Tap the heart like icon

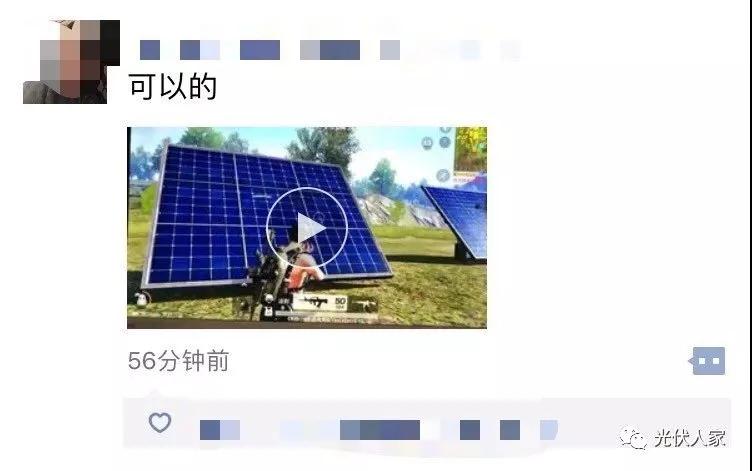point(160,423)
